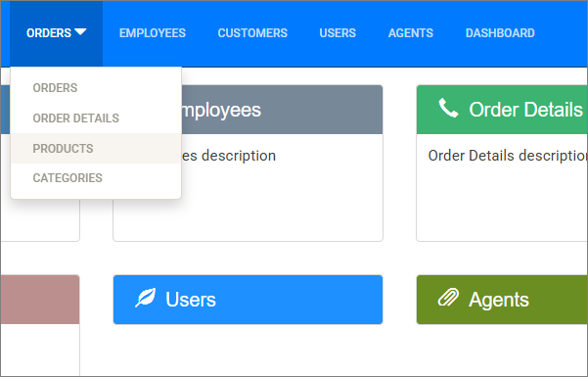
Task: Open the AGENTS nav item
Action: 411,33
